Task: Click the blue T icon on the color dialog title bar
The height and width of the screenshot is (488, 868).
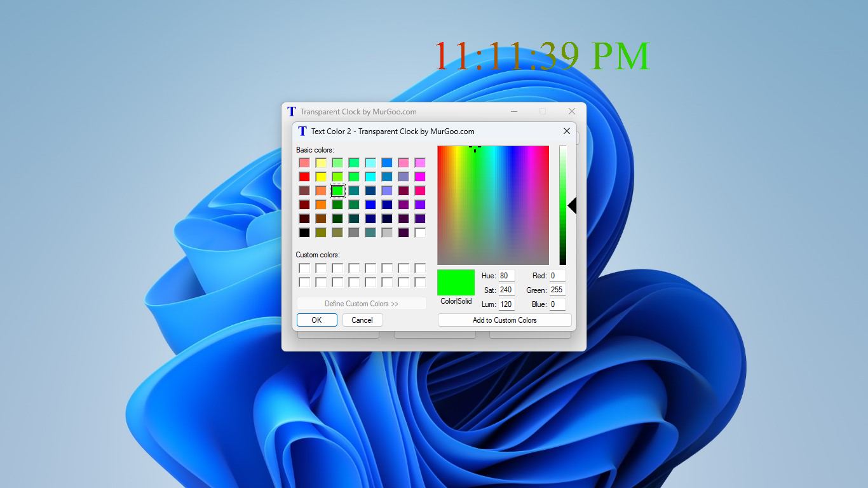Action: [302, 131]
